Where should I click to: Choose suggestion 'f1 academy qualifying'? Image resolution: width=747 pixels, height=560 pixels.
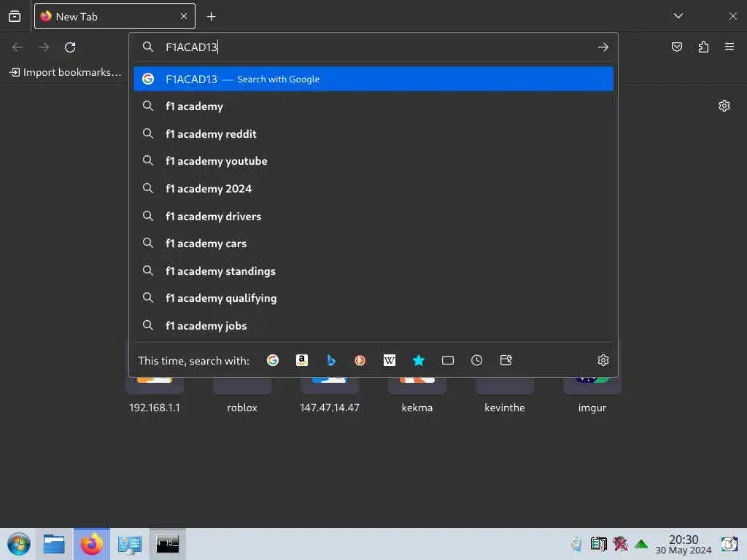[373, 298]
